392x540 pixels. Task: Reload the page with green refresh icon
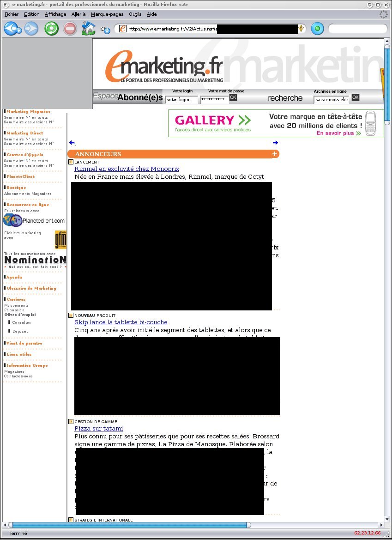pos(52,29)
